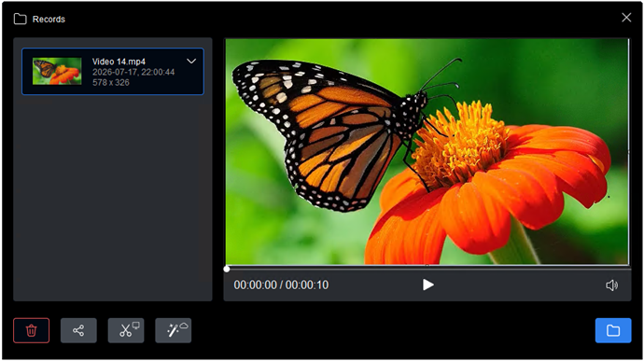The width and height of the screenshot is (644, 361).
Task: Click the playback position handle on the seek bar
Action: (227, 270)
